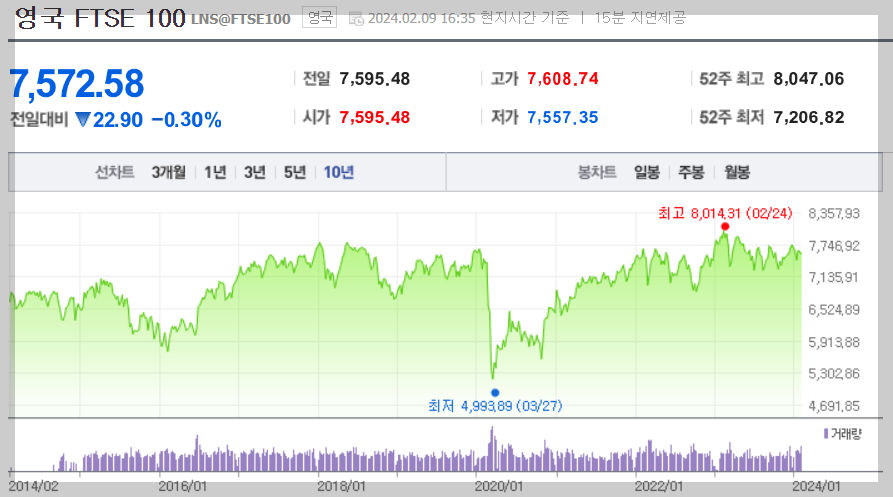Click the 고가 value 7,608.74
The image size is (893, 497).
click(x=563, y=79)
